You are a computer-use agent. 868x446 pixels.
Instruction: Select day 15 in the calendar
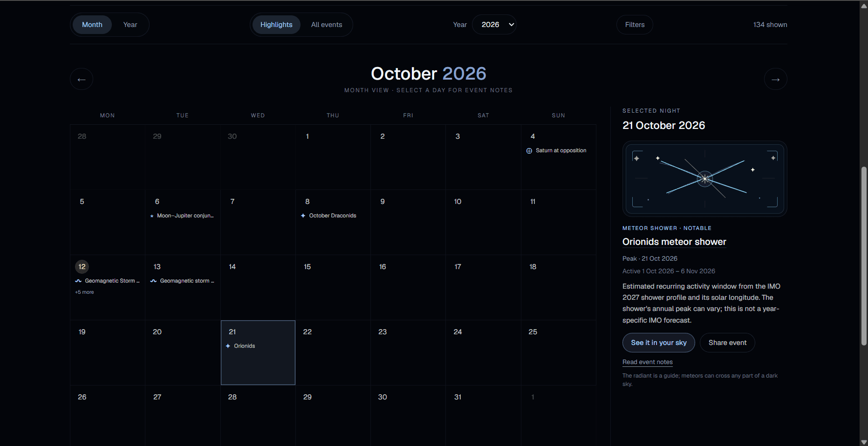click(333, 287)
